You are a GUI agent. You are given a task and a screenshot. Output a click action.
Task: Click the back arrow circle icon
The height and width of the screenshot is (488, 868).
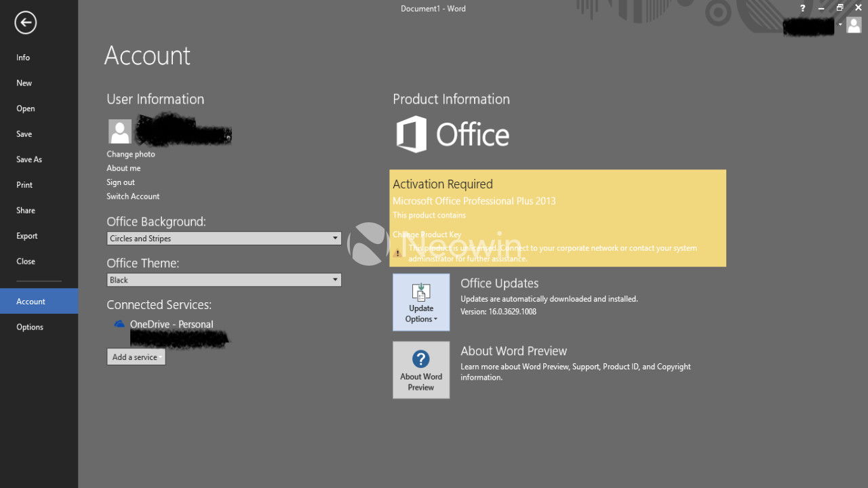(25, 23)
